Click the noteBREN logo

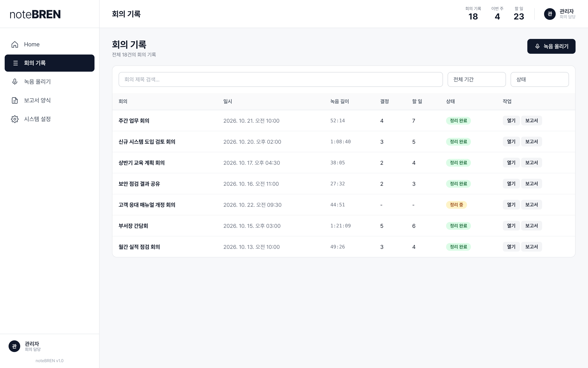(x=35, y=14)
